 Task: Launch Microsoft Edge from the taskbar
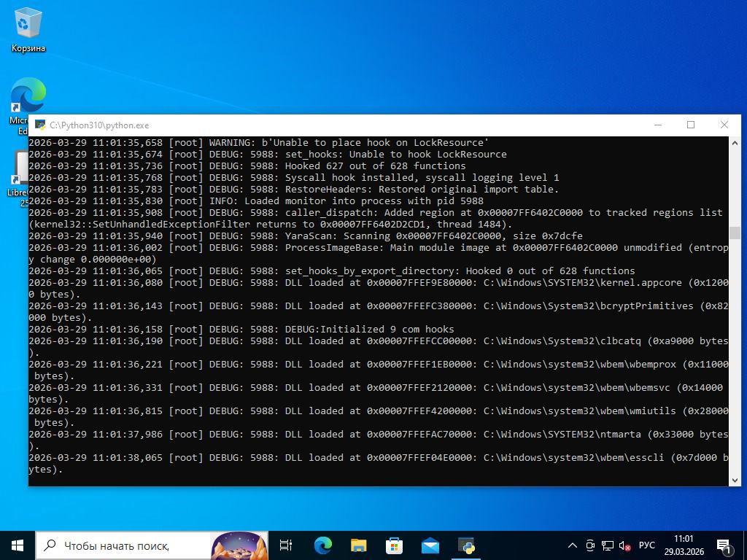[322, 545]
